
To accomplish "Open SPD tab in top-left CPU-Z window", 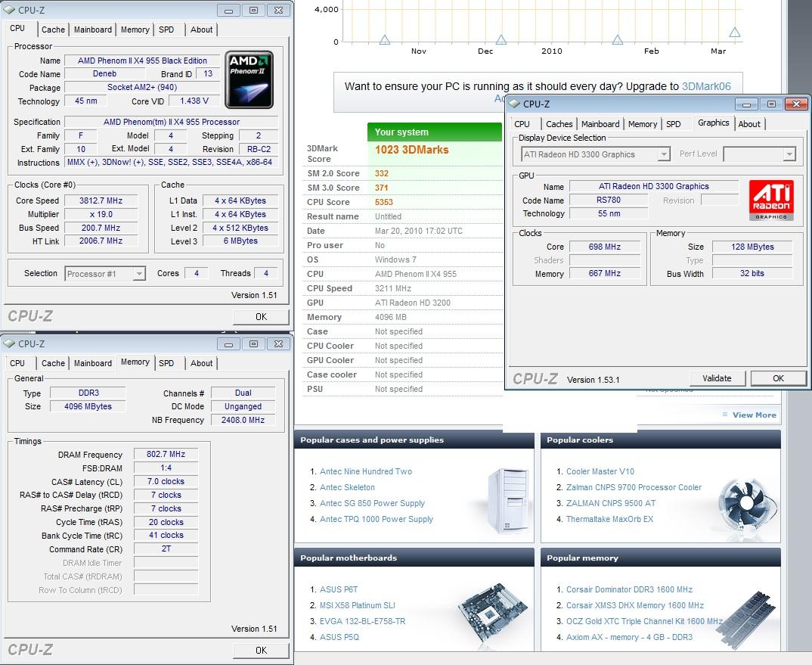I will coord(166,30).
